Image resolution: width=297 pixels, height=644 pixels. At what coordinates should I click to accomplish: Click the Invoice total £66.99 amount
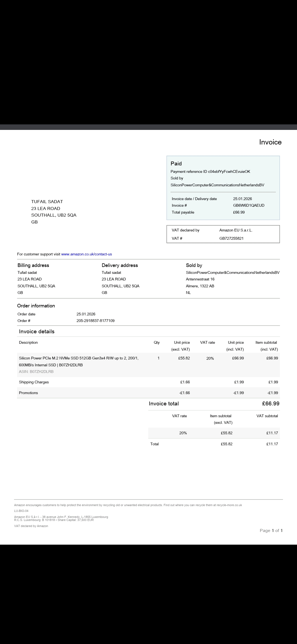click(x=271, y=403)
